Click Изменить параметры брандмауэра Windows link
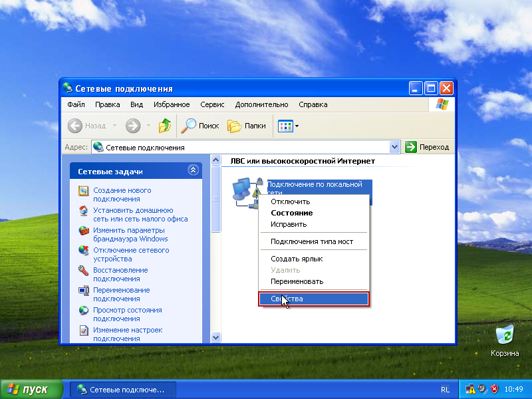532x399 pixels. (130, 235)
